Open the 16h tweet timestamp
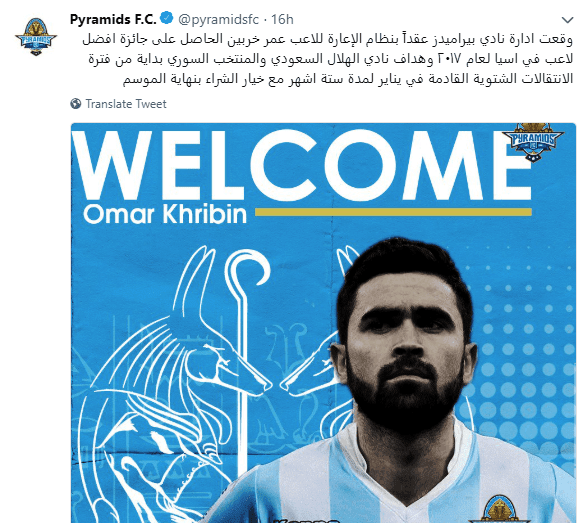The image size is (580, 523). coord(282,19)
